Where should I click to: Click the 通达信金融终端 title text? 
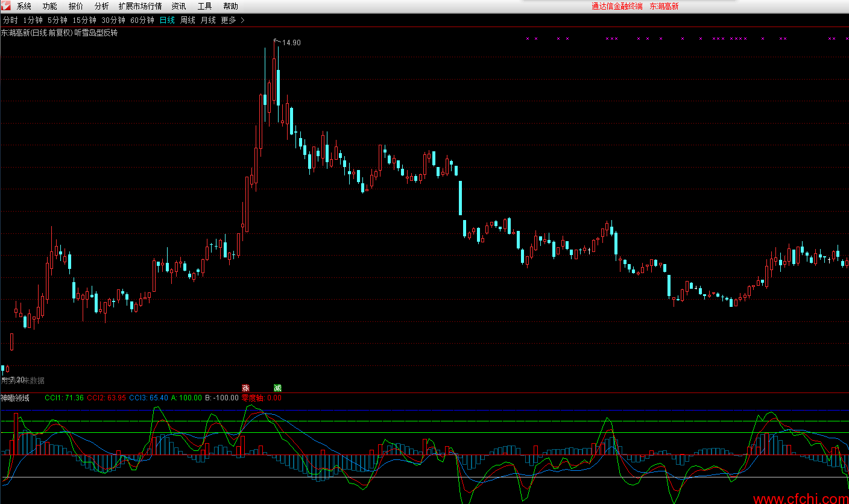[617, 7]
